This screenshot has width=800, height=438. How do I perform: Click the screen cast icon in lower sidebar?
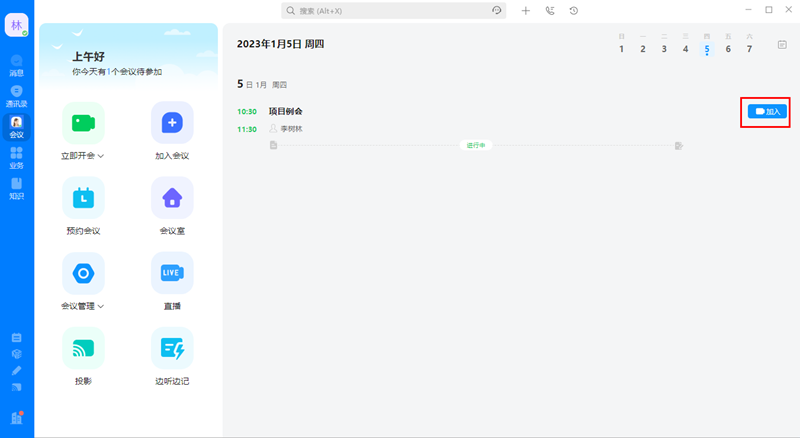tap(16, 387)
